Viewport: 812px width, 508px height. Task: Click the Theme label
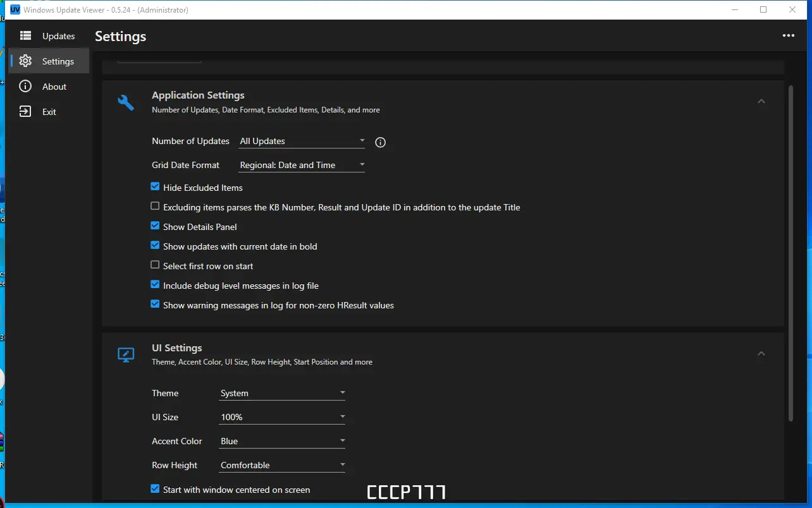coord(165,393)
